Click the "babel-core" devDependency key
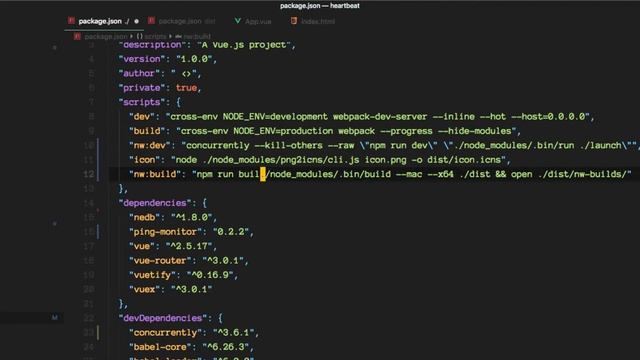The image size is (640, 360). point(160,347)
